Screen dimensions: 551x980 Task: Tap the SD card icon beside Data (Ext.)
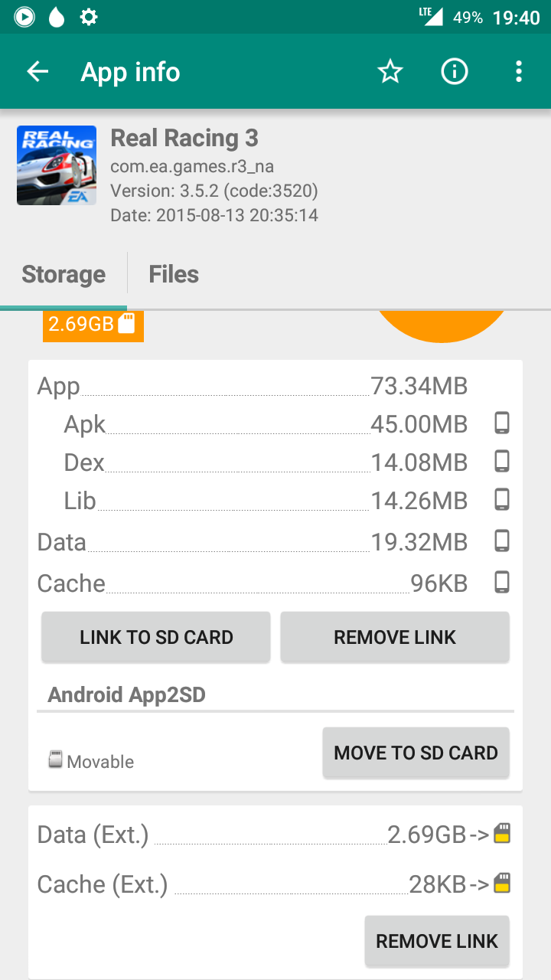point(502,834)
